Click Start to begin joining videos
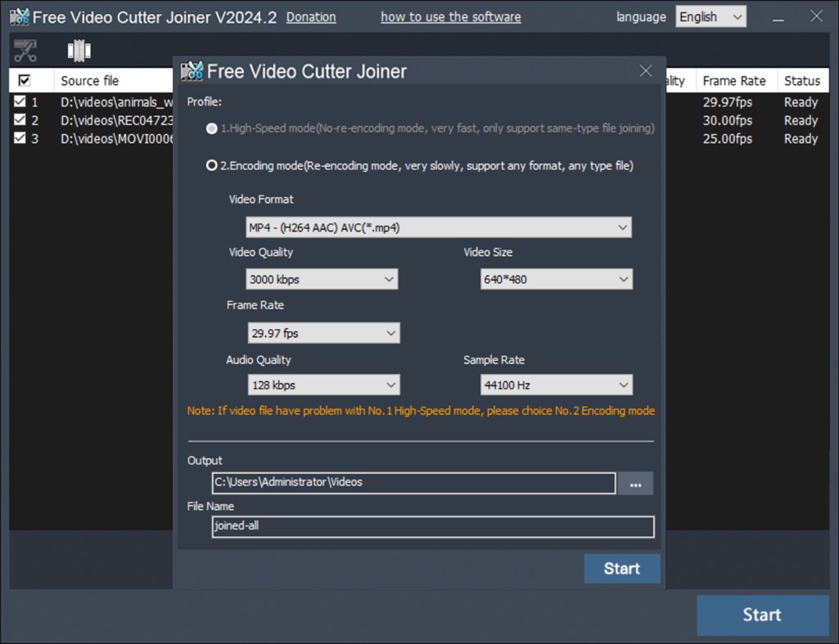Screen dimensions: 839x644 pos(621,569)
